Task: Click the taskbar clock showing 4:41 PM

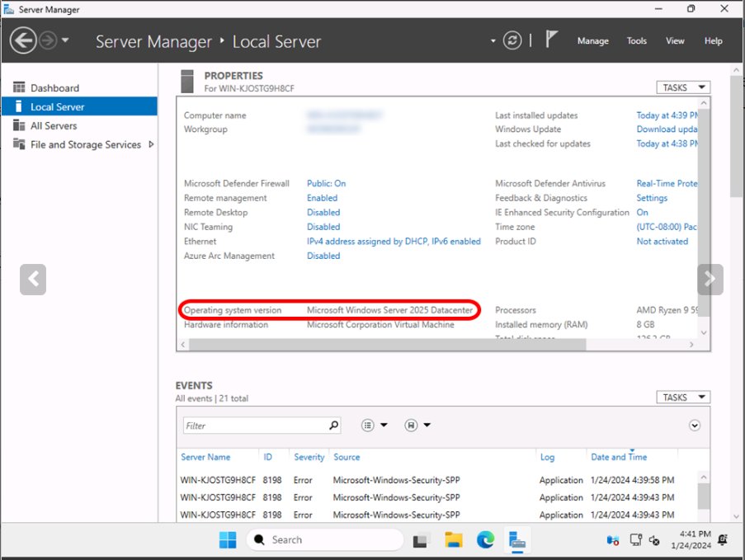Action: click(x=691, y=539)
